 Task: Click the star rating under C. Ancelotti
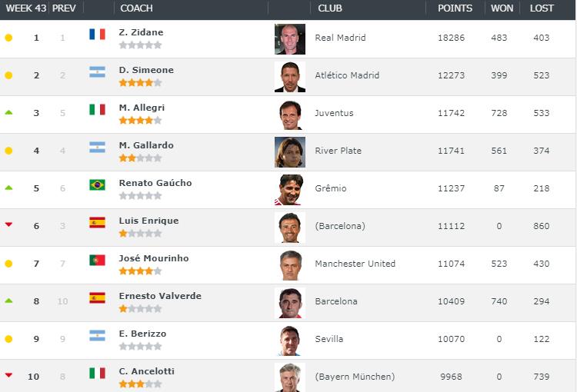(x=140, y=384)
